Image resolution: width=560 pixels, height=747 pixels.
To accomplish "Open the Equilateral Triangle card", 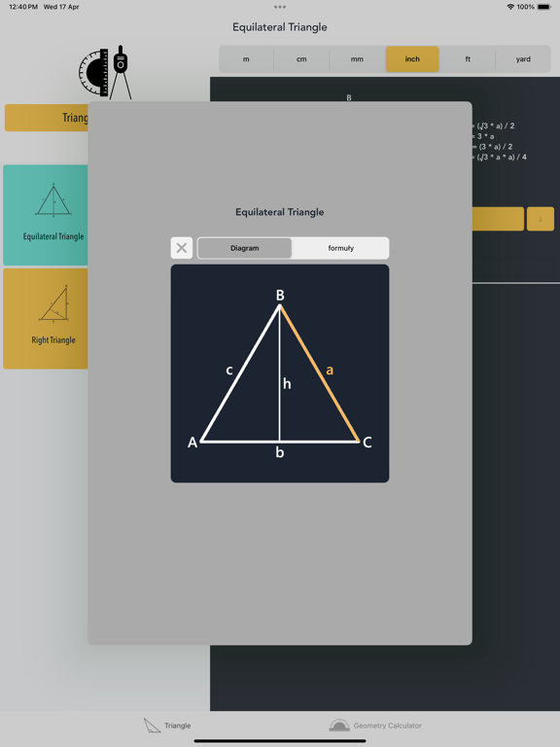I will [x=46, y=215].
